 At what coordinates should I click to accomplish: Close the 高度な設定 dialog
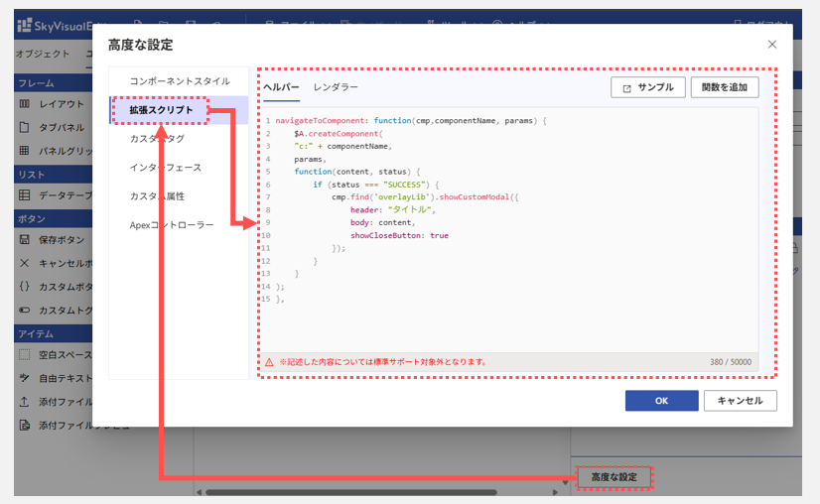coord(772,45)
